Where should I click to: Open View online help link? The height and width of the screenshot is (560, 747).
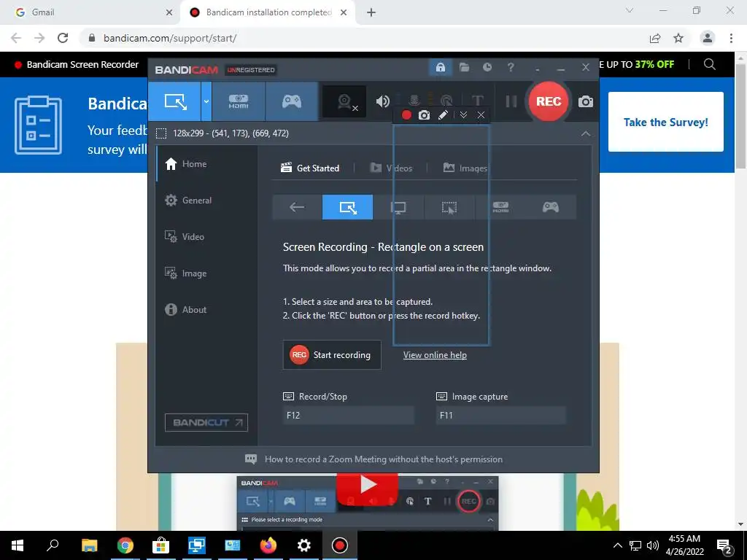click(435, 355)
